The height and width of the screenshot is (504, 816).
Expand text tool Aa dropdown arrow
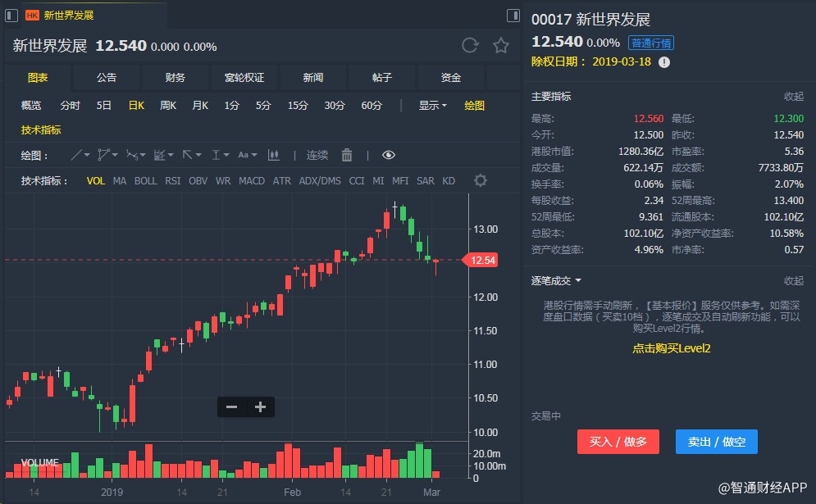254,155
